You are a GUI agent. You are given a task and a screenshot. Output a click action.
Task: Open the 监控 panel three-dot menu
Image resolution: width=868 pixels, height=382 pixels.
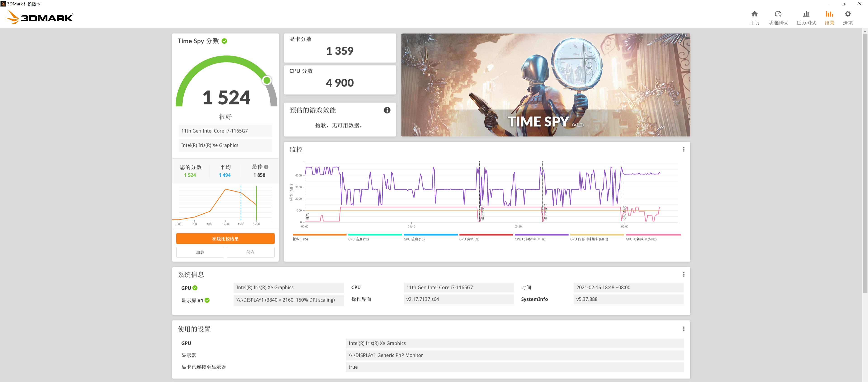tap(683, 149)
